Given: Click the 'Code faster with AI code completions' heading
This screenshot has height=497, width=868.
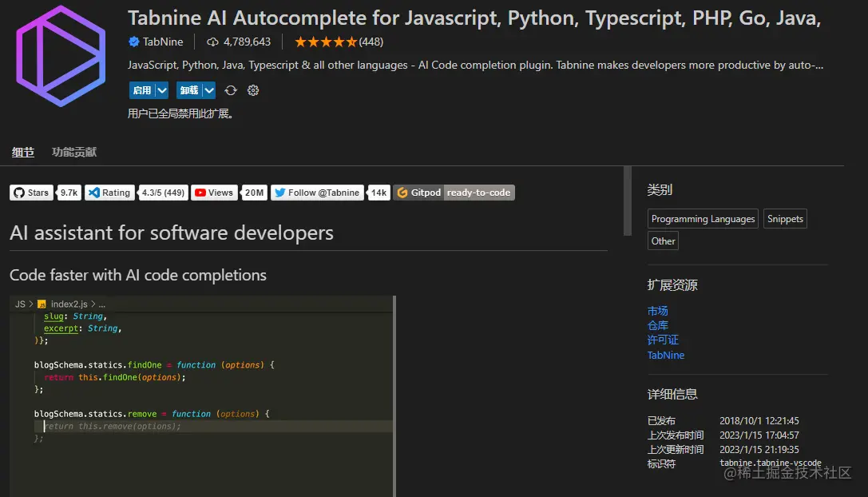Looking at the screenshot, I should click(138, 275).
